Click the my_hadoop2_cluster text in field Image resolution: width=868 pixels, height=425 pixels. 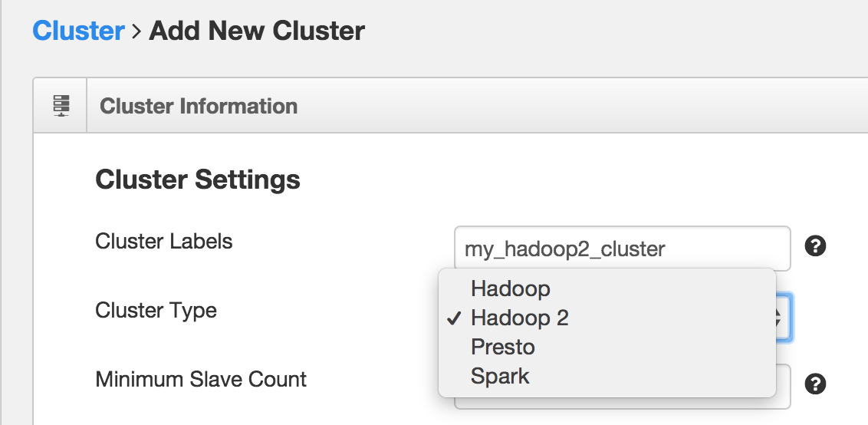tap(564, 249)
